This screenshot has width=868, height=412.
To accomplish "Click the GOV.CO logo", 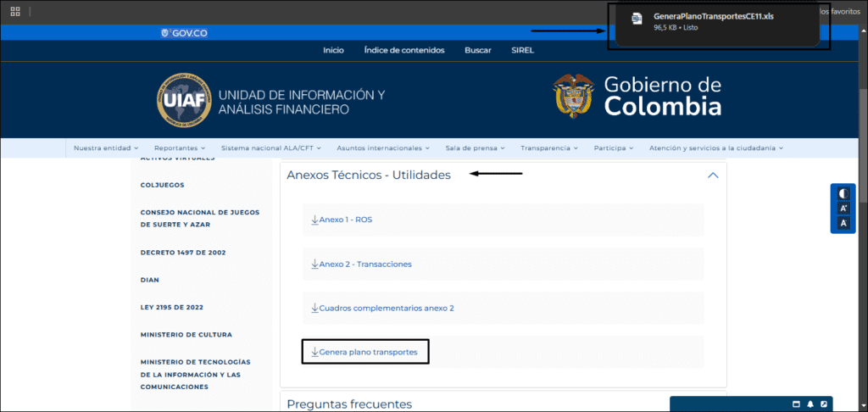I will pyautogui.click(x=184, y=33).
